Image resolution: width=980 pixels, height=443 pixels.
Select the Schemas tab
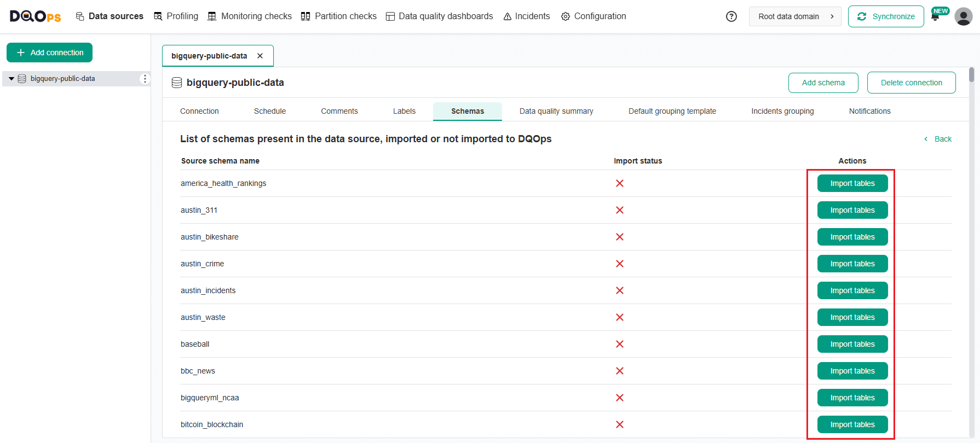[468, 111]
